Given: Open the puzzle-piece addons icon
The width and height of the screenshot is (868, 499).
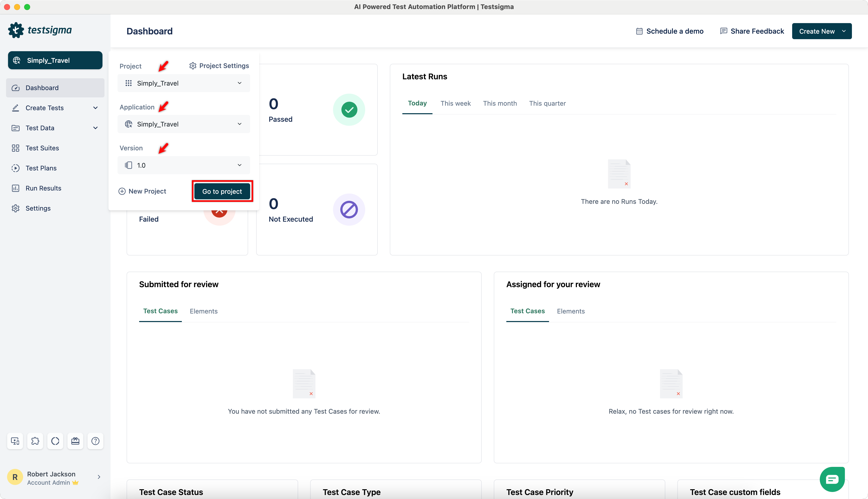Looking at the screenshot, I should (35, 441).
